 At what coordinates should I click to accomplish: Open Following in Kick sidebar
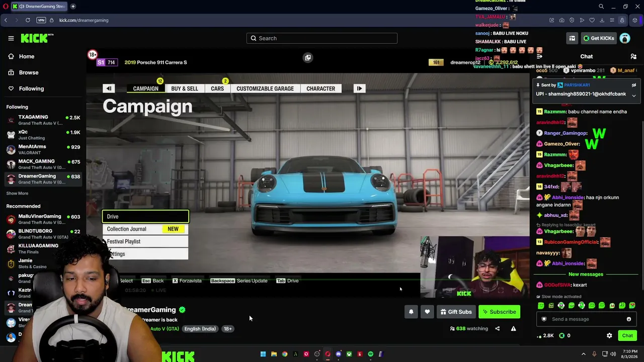31,88
